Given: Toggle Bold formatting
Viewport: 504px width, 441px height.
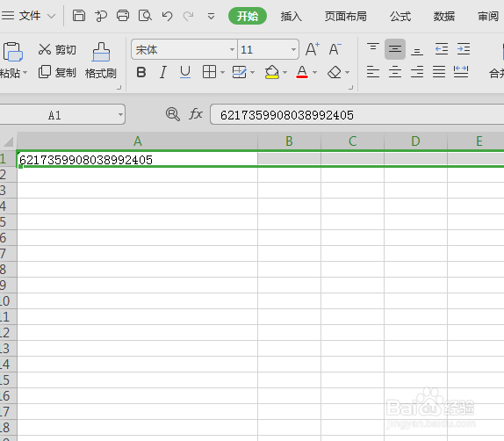Looking at the screenshot, I should pyautogui.click(x=141, y=72).
